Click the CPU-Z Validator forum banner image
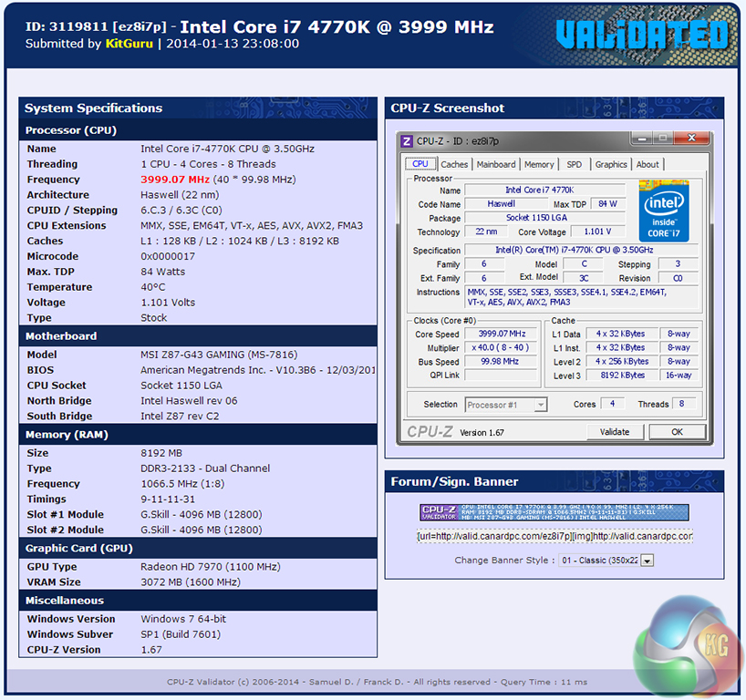 pos(554,512)
